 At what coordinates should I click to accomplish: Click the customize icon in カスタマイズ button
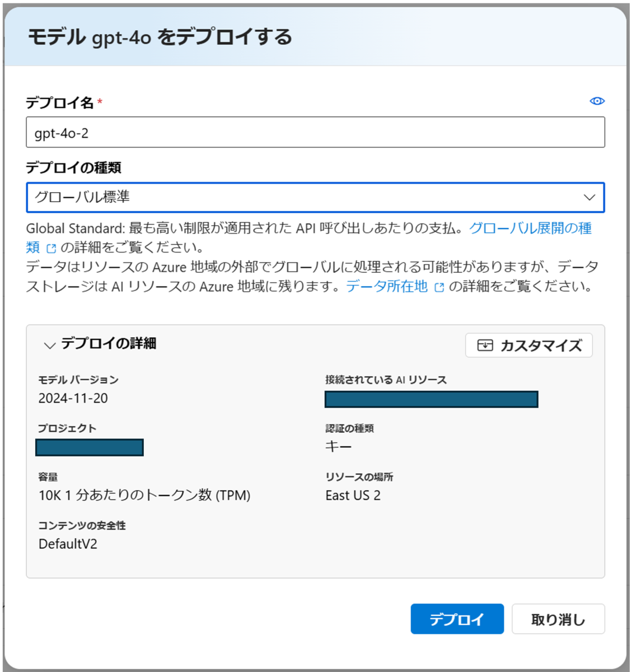point(485,345)
